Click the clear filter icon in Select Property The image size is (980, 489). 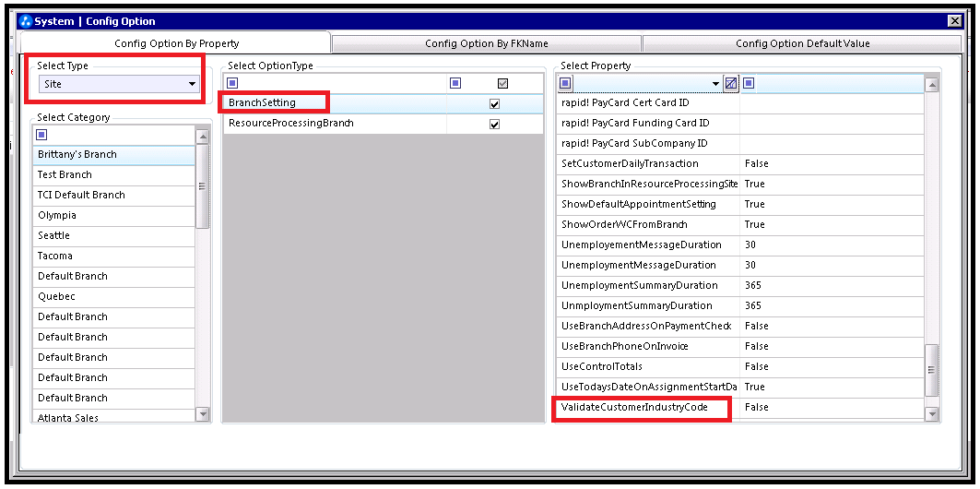[730, 84]
